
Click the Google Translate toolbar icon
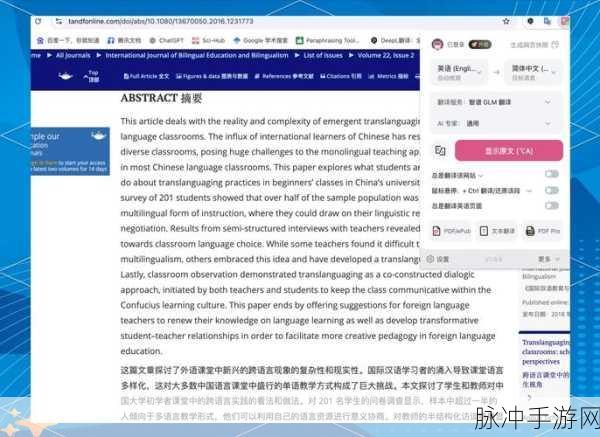click(x=547, y=21)
